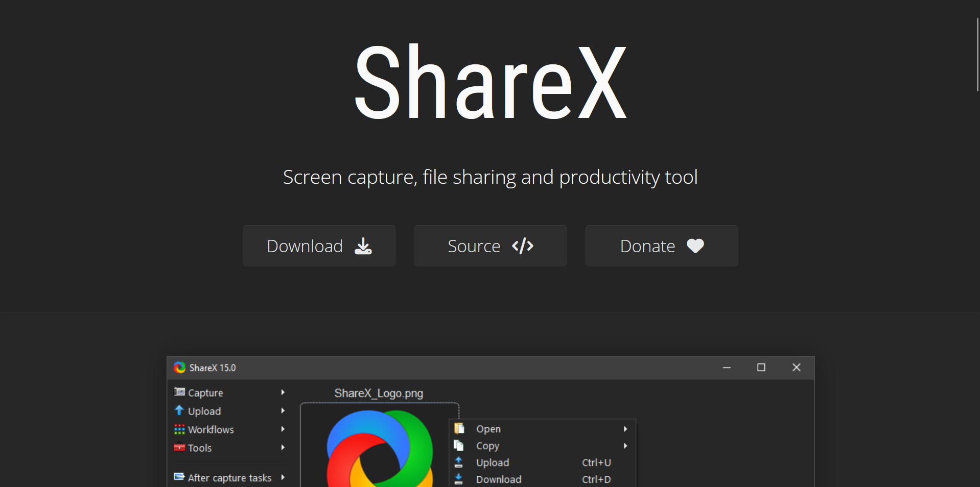
Task: Click the blue Upload arrow icon
Action: [x=179, y=410]
